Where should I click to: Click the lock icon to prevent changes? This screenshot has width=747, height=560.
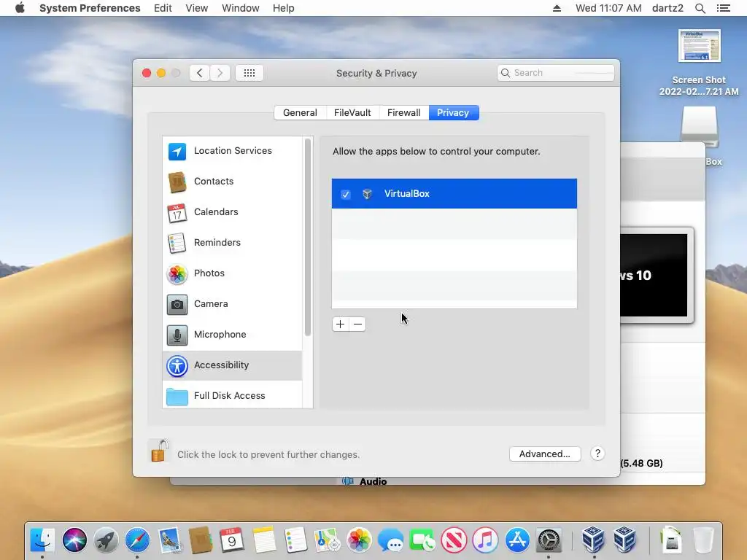point(159,451)
